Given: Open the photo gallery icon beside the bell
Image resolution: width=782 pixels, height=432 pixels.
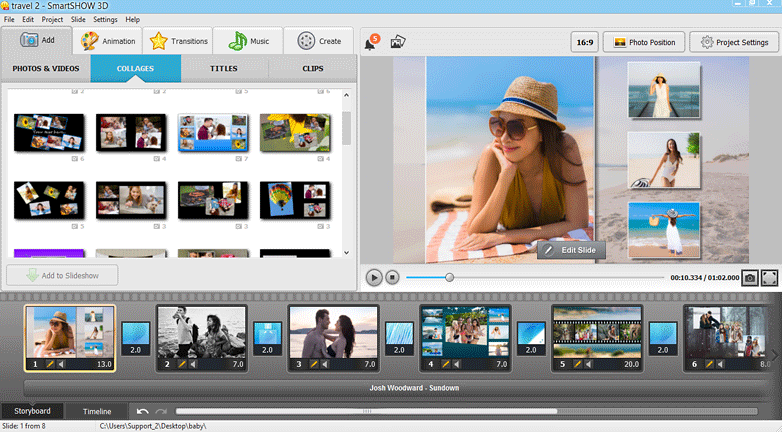Looking at the screenshot, I should [398, 42].
